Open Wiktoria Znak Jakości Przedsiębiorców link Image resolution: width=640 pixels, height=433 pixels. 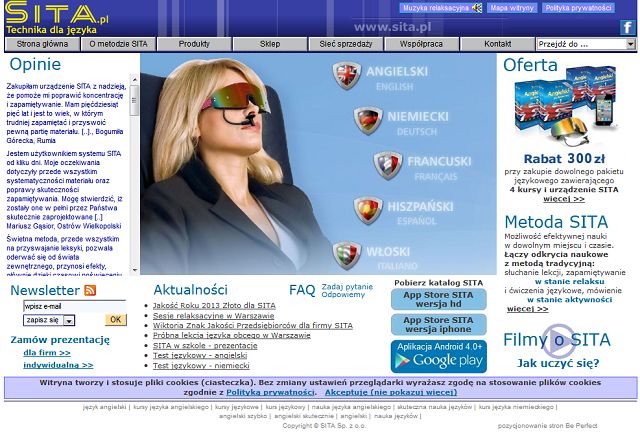[x=253, y=325]
